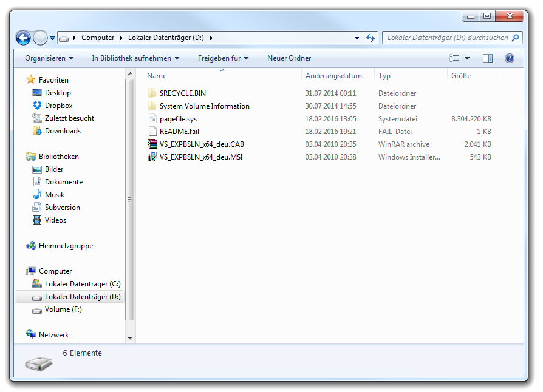Click the Neuer Ordner button
The height and width of the screenshot is (392, 543).
(x=289, y=58)
